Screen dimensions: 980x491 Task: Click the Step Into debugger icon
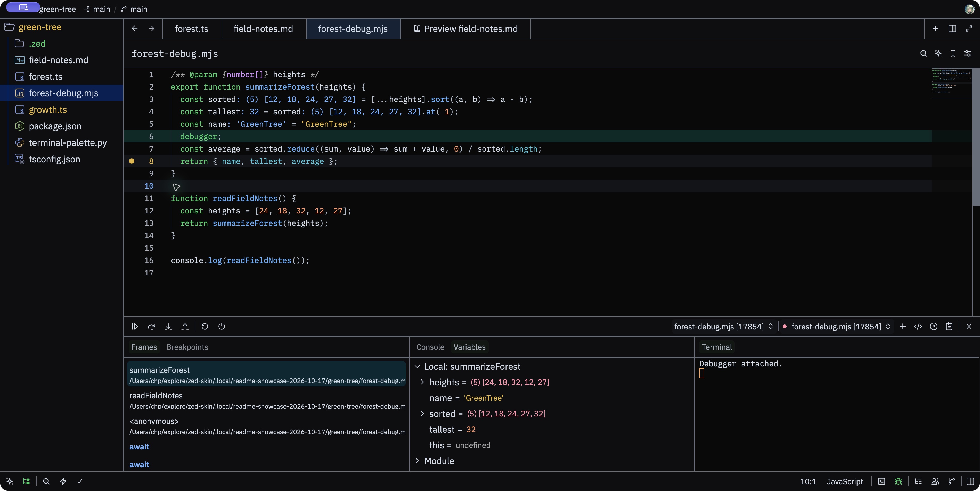[168, 327]
